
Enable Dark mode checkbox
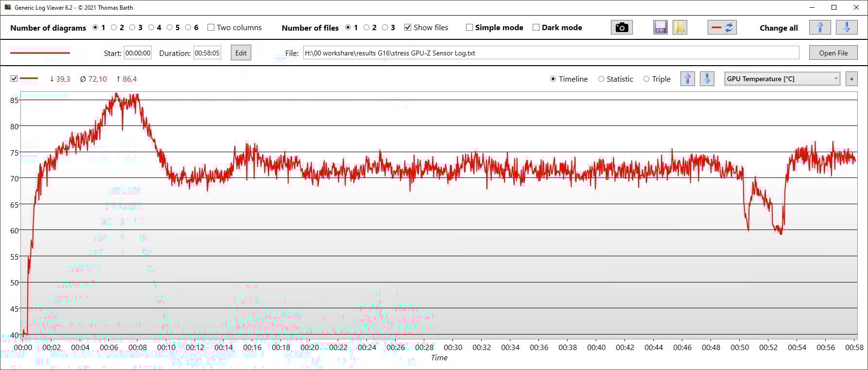pos(536,28)
